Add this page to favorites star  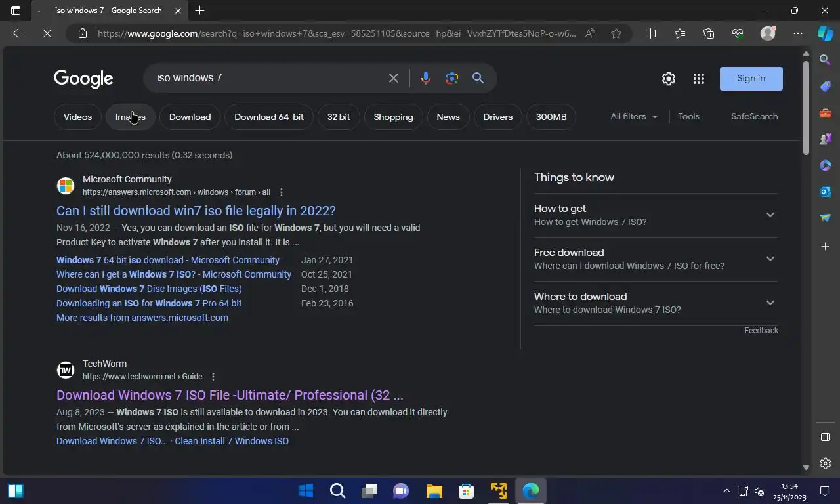click(x=616, y=33)
